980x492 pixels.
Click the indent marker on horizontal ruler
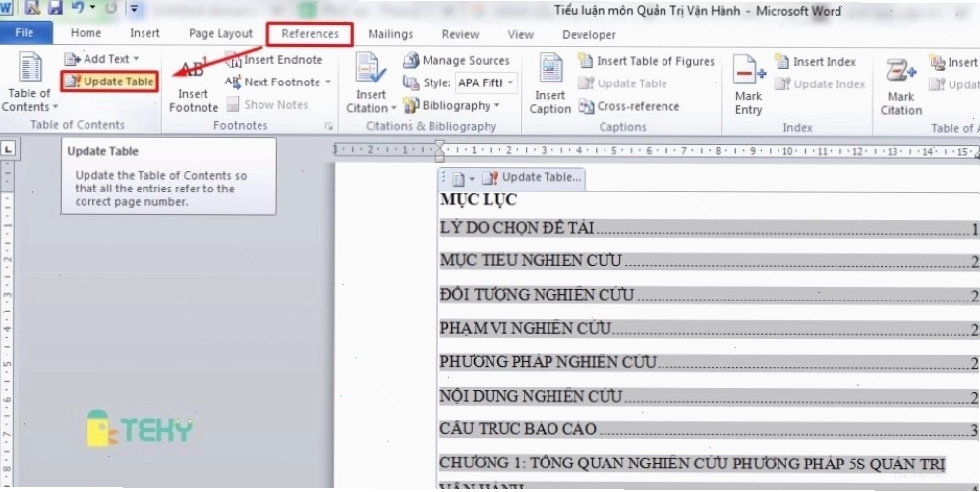[440, 151]
